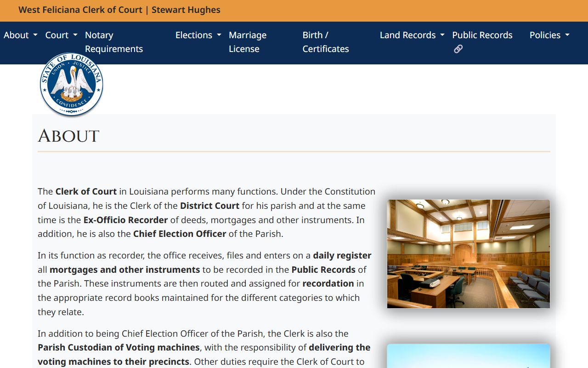Click the bold text 'District Court'
The image size is (588, 368).
(x=209, y=206)
